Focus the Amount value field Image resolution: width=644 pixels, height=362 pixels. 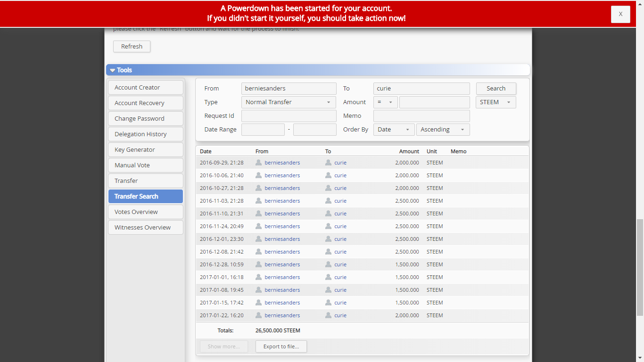pyautogui.click(x=435, y=102)
